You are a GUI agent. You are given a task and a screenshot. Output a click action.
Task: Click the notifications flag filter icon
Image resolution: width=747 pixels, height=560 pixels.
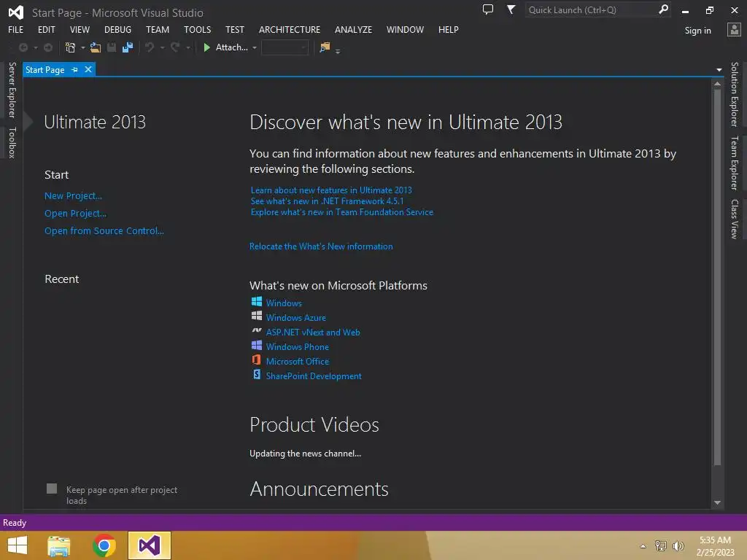(511, 9)
